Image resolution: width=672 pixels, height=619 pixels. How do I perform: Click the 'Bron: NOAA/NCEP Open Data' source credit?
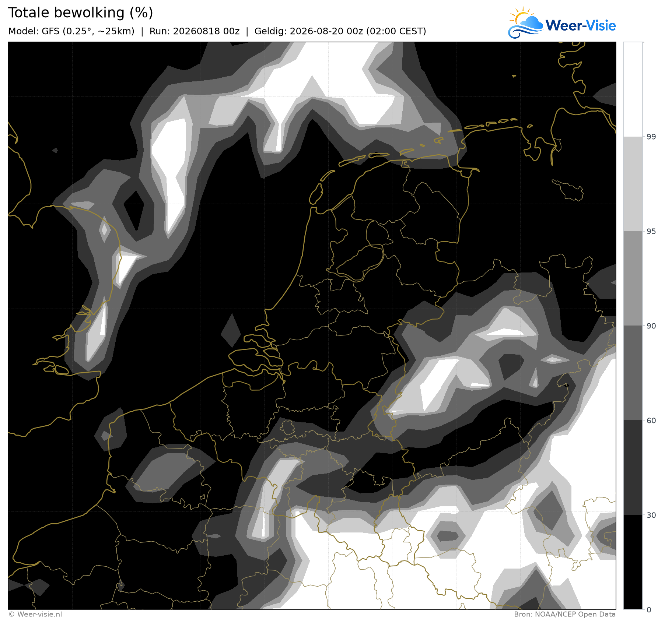[565, 614]
